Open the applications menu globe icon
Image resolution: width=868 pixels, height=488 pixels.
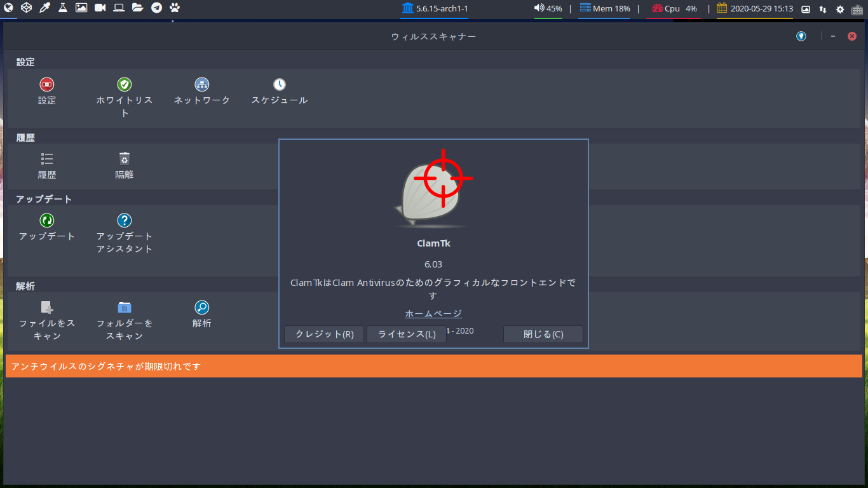click(x=8, y=8)
